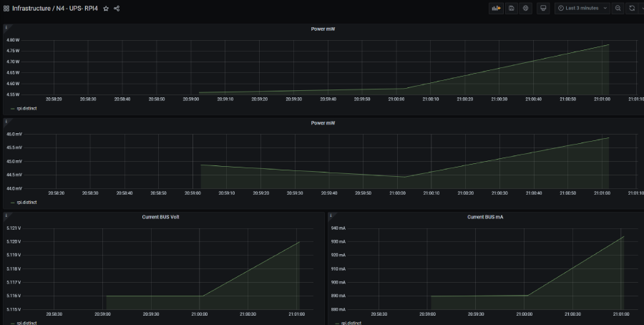Image resolution: width=644 pixels, height=325 pixels.
Task: Open the Current BUS Volt panel menu
Action: [x=160, y=216]
